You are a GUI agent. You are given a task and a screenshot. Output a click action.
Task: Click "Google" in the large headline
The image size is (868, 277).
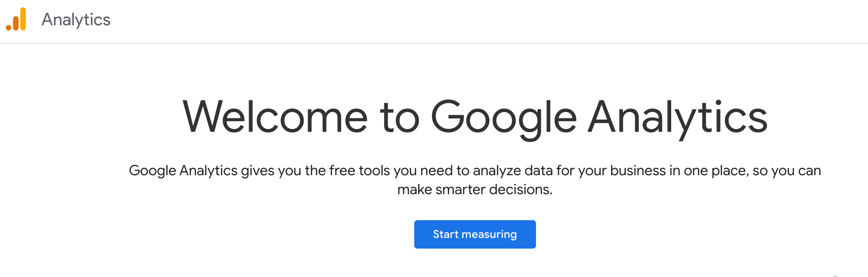[504, 117]
